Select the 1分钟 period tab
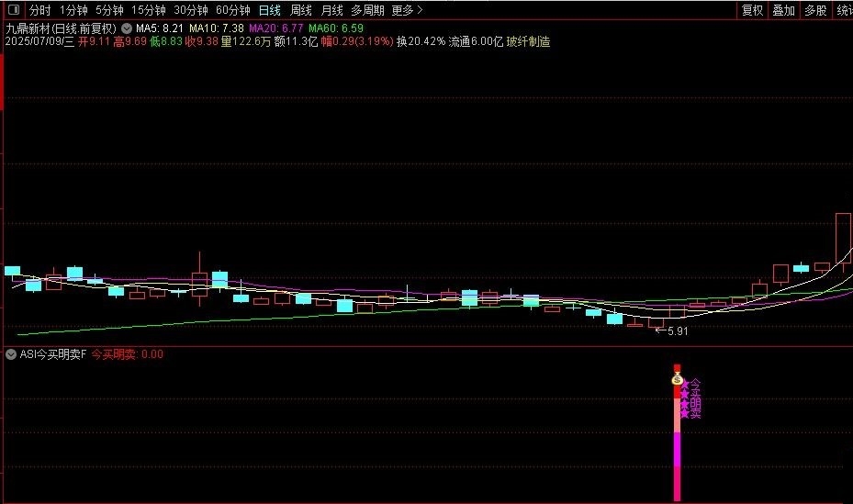This screenshot has height=504, width=853. pyautogui.click(x=73, y=10)
